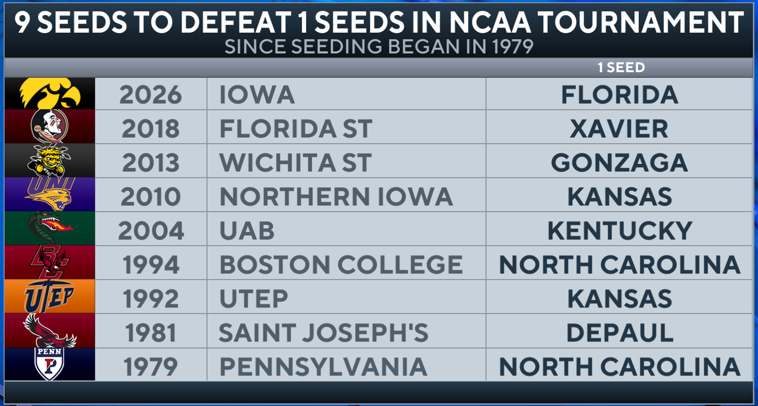
Task: Select the UTEP Miners logo
Action: coord(53,298)
